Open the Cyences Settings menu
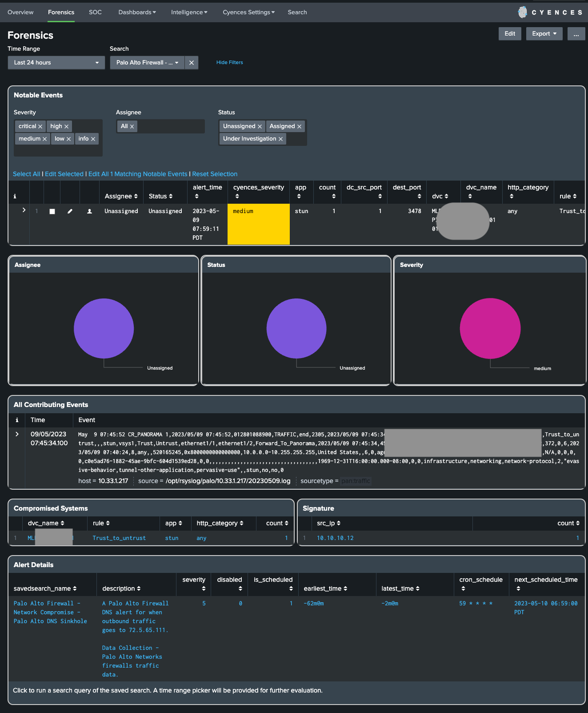The width and height of the screenshot is (588, 713). [249, 12]
